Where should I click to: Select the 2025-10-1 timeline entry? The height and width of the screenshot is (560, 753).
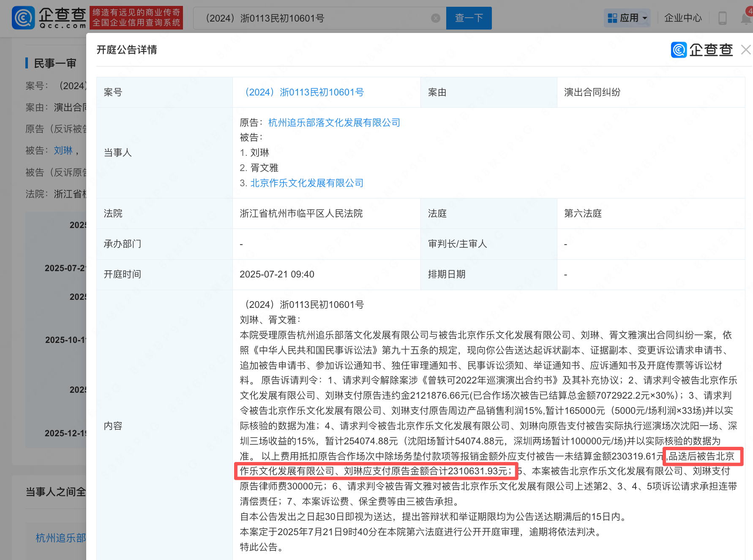pyautogui.click(x=65, y=340)
